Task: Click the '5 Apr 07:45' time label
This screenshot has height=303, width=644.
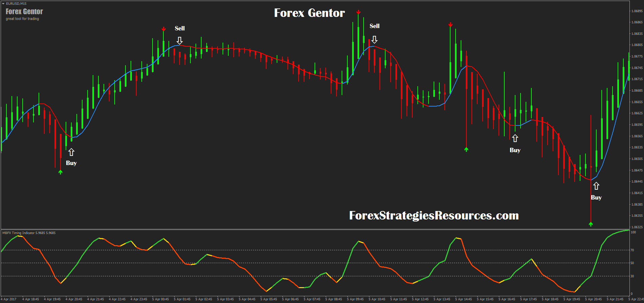Action: [x=312, y=299]
